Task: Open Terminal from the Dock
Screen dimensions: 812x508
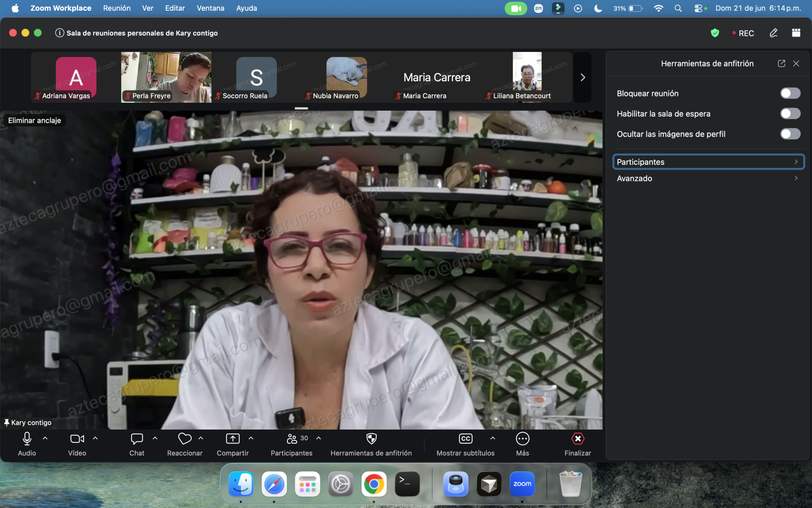Action: point(407,484)
